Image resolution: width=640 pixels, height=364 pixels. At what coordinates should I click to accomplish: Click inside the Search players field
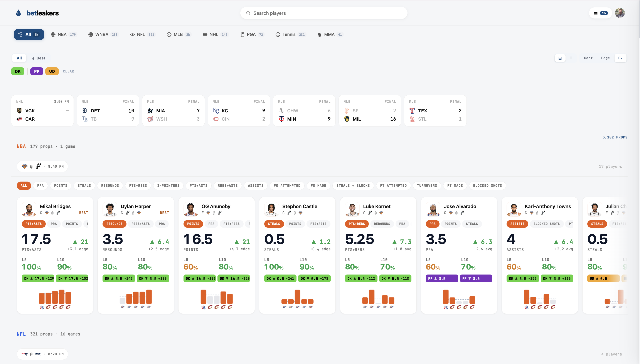click(x=324, y=13)
